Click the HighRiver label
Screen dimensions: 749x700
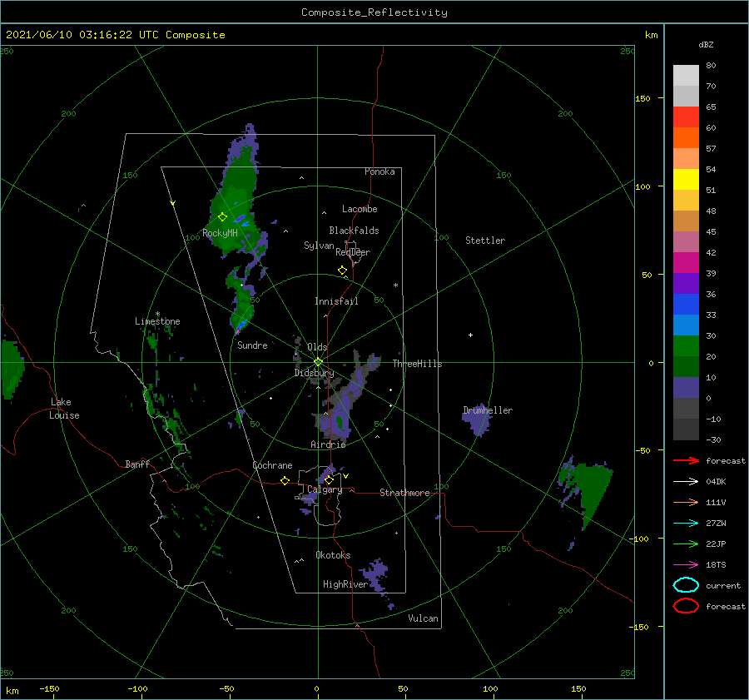point(345,584)
